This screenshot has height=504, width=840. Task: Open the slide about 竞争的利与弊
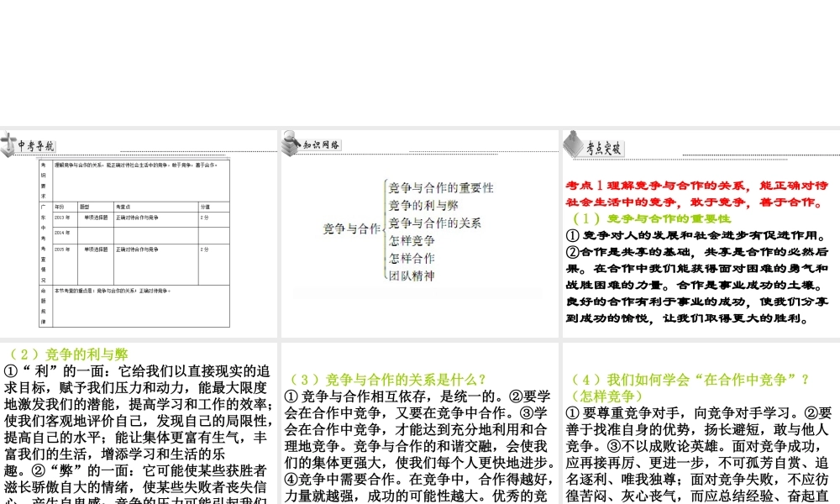[139, 423]
